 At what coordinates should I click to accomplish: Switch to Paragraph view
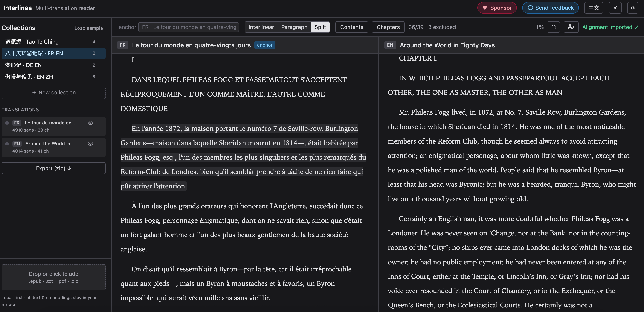tap(294, 27)
